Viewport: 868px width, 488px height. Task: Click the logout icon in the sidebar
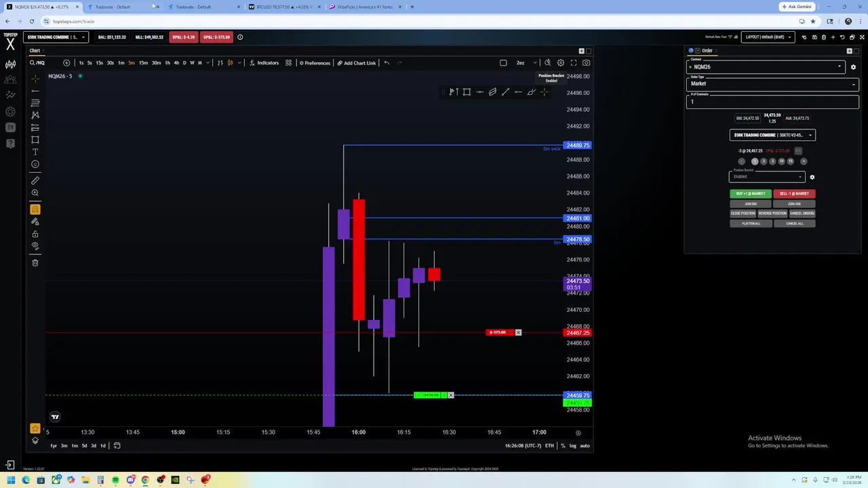click(x=10, y=465)
